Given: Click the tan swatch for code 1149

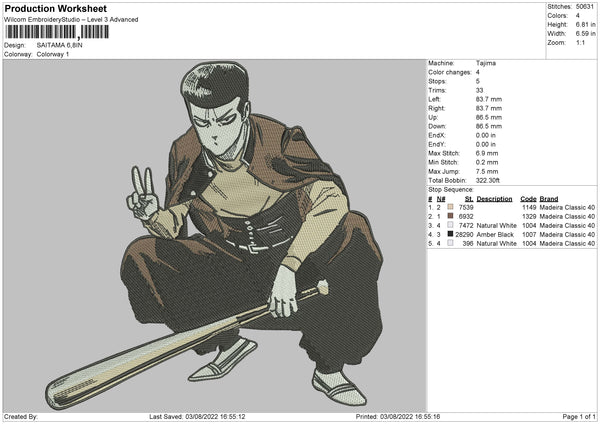Looking at the screenshot, I should 450,207.
